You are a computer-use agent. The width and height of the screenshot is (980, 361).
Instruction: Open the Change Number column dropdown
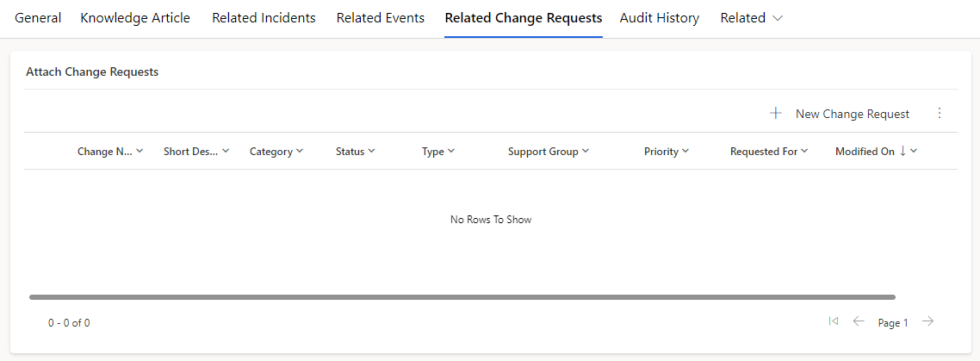pos(140,151)
